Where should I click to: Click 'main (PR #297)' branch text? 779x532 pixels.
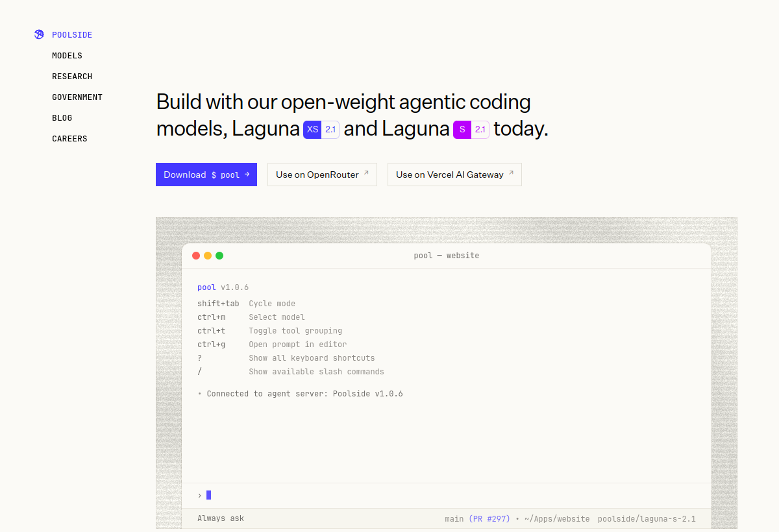pyautogui.click(x=478, y=519)
